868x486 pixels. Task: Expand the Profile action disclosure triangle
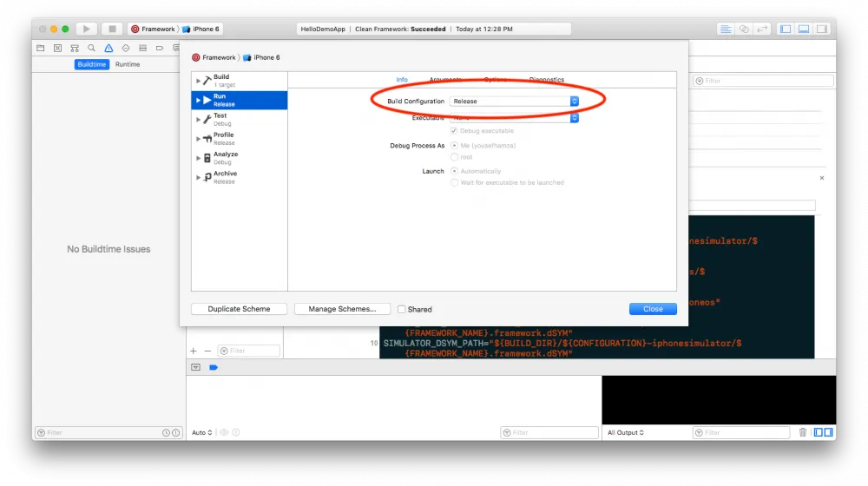coord(198,139)
